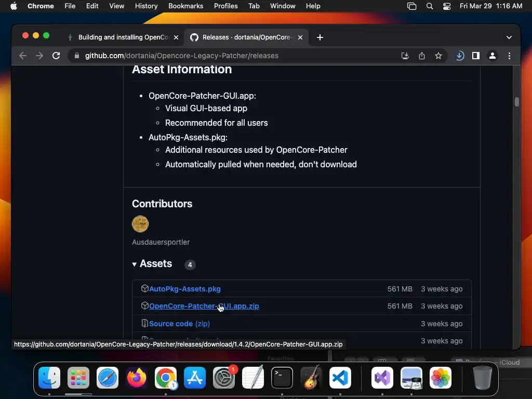Launch Safari from the Dock
This screenshot has height=399, width=532.
[x=108, y=378]
